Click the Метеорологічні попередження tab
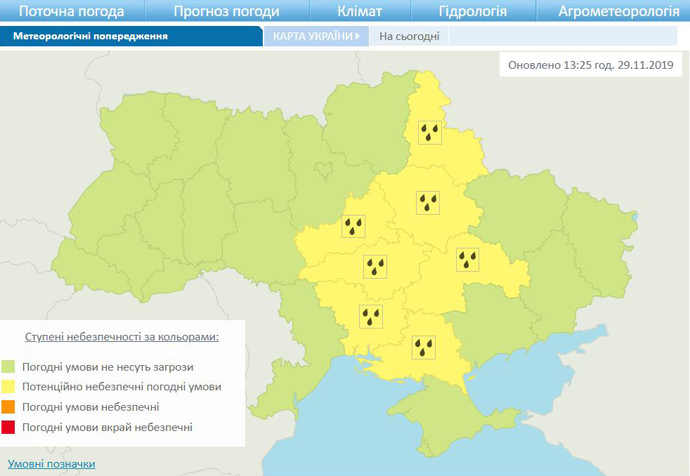690x476 pixels. [90, 36]
